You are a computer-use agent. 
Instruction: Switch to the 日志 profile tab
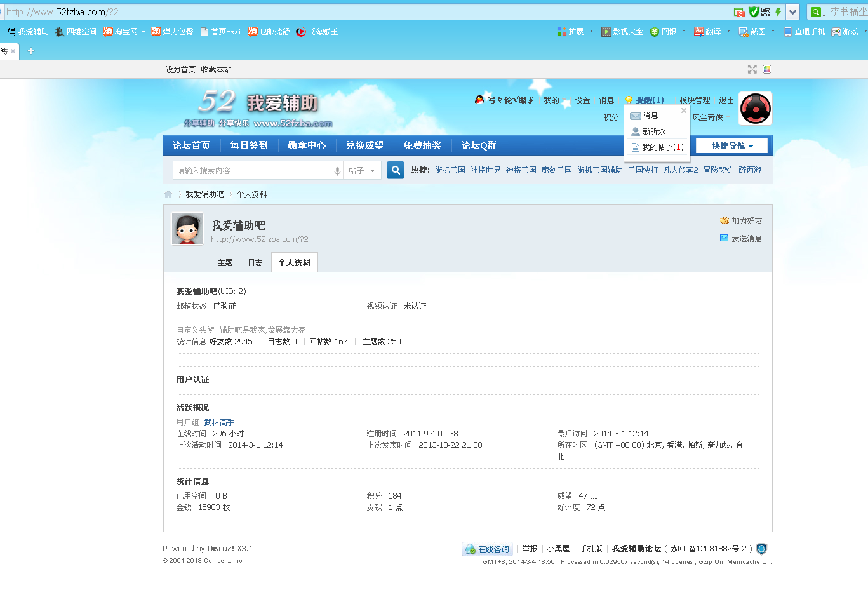[x=255, y=263]
